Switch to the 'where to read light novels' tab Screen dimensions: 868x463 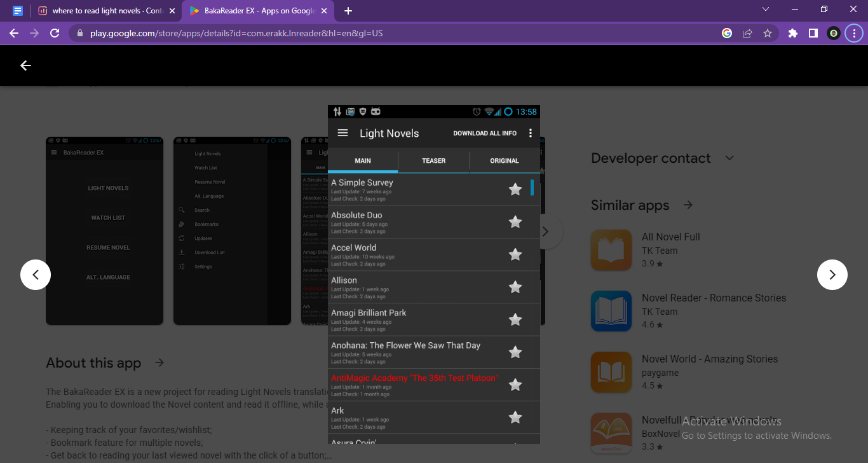(106, 11)
